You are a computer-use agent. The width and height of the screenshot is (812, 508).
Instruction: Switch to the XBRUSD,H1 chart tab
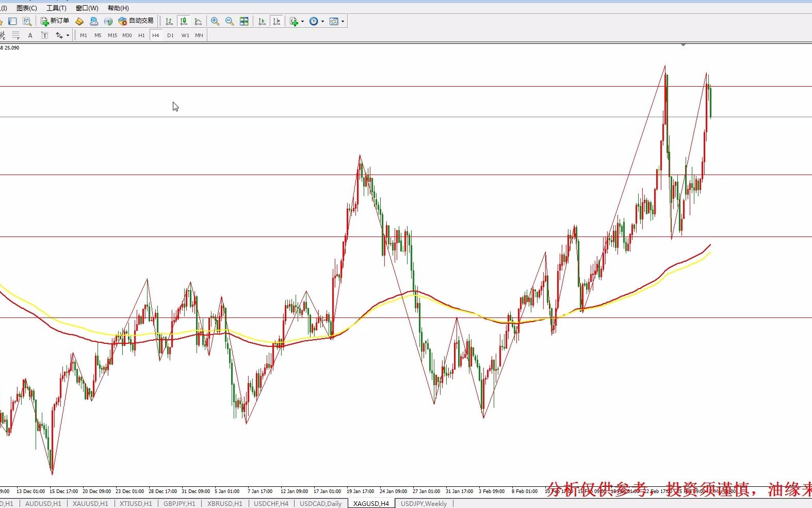click(224, 503)
